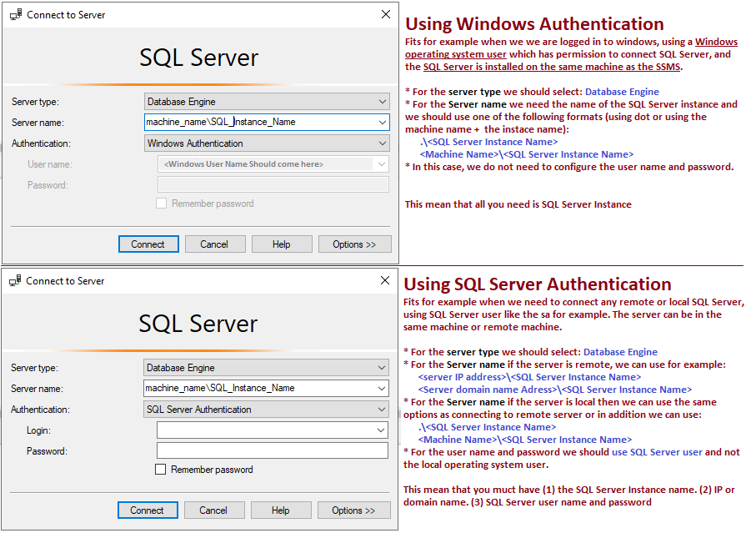This screenshot has width=756, height=533.
Task: Click Connect button in Windows Authentication dialog
Action: pos(148,244)
